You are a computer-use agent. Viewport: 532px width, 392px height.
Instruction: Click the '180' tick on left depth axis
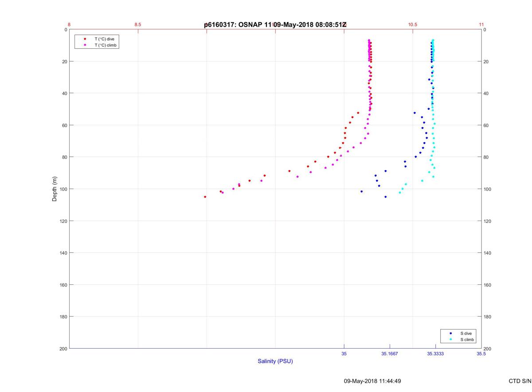coord(63,317)
